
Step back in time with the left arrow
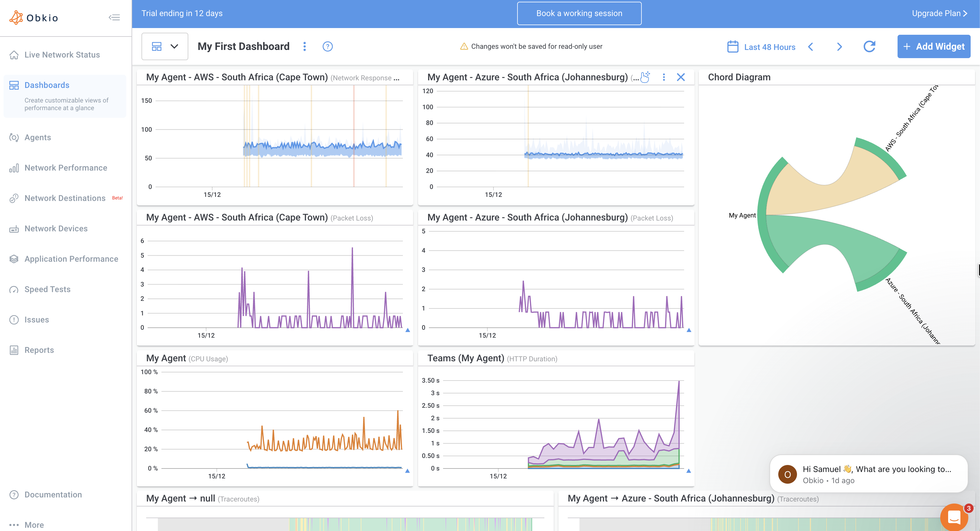[x=811, y=46]
